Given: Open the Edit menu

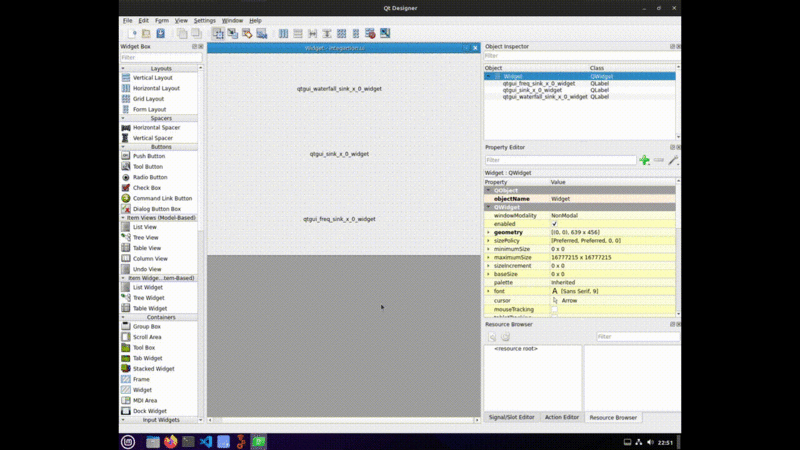Looking at the screenshot, I should point(143,21).
